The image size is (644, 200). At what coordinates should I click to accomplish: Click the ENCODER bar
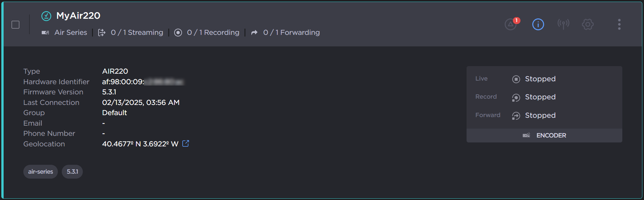[544, 135]
